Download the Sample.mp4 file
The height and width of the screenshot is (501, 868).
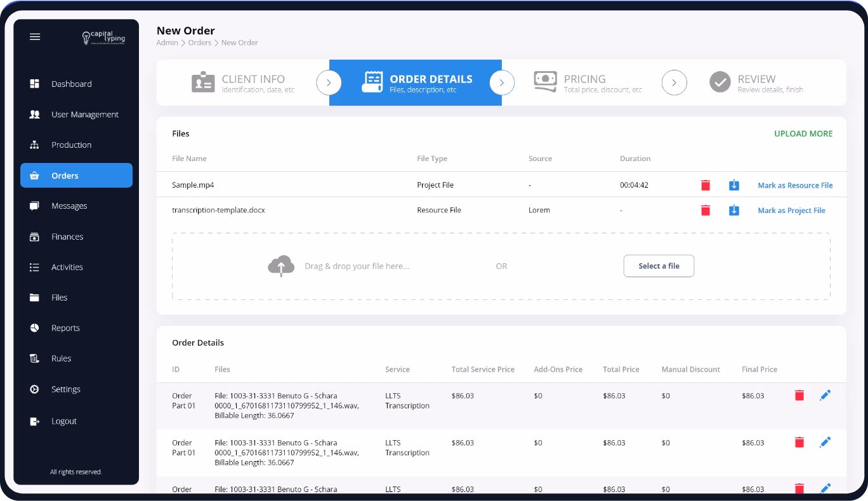[x=734, y=185]
